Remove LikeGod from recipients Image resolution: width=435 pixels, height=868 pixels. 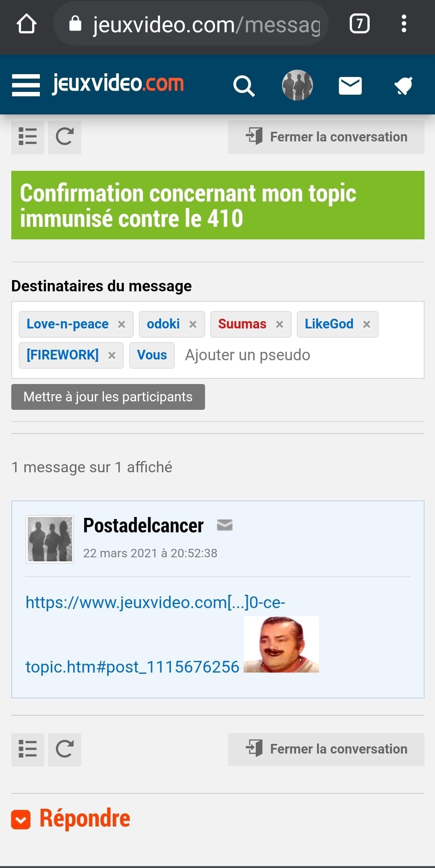[x=367, y=324]
